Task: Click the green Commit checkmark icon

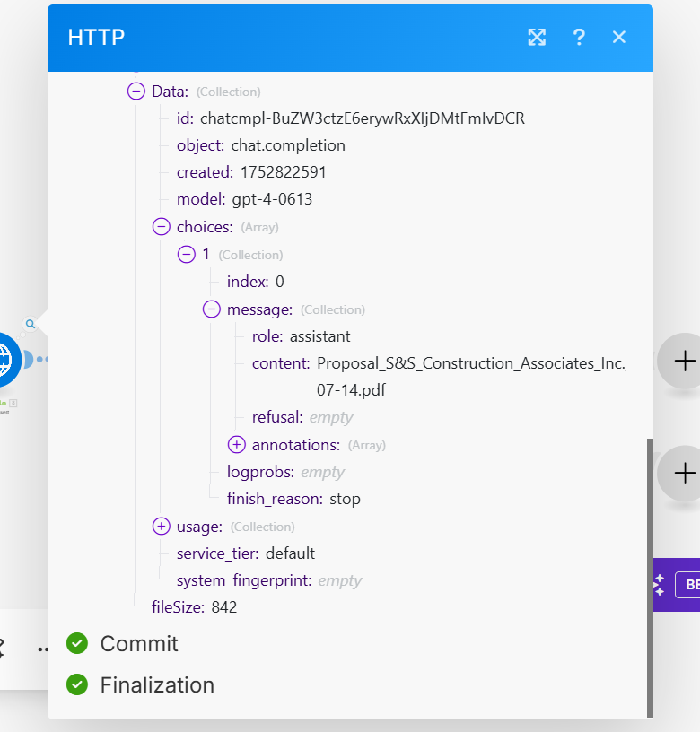Action: [77, 643]
